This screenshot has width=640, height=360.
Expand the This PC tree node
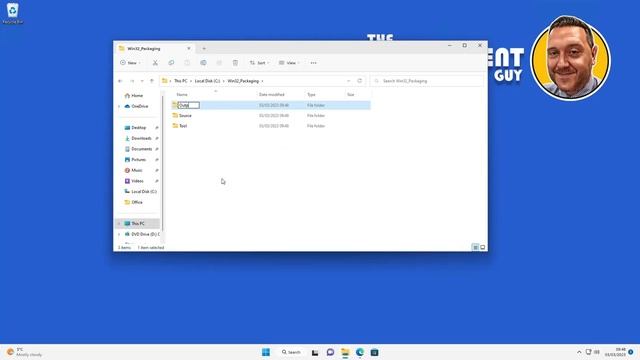(119, 223)
